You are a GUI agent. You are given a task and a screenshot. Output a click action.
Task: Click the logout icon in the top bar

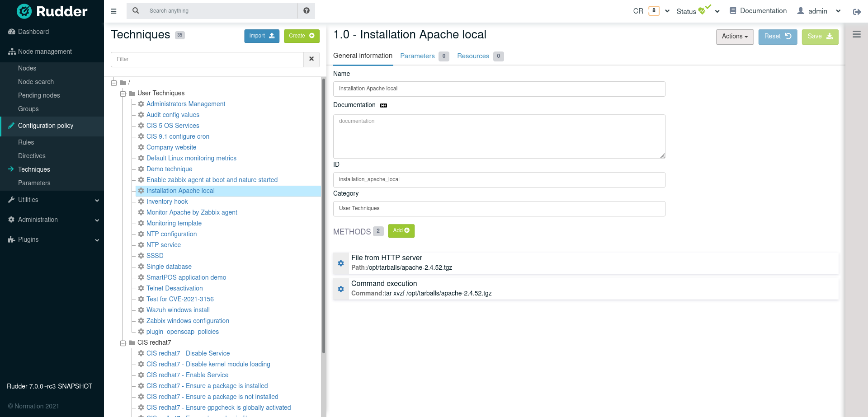click(x=857, y=12)
